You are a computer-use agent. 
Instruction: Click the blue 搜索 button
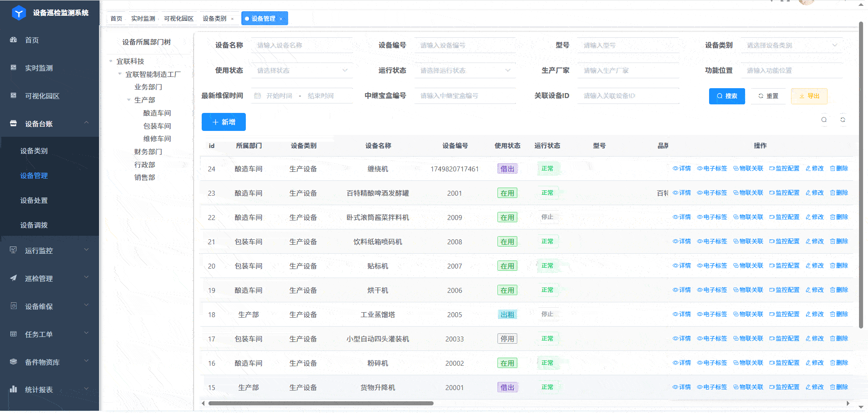click(x=727, y=96)
